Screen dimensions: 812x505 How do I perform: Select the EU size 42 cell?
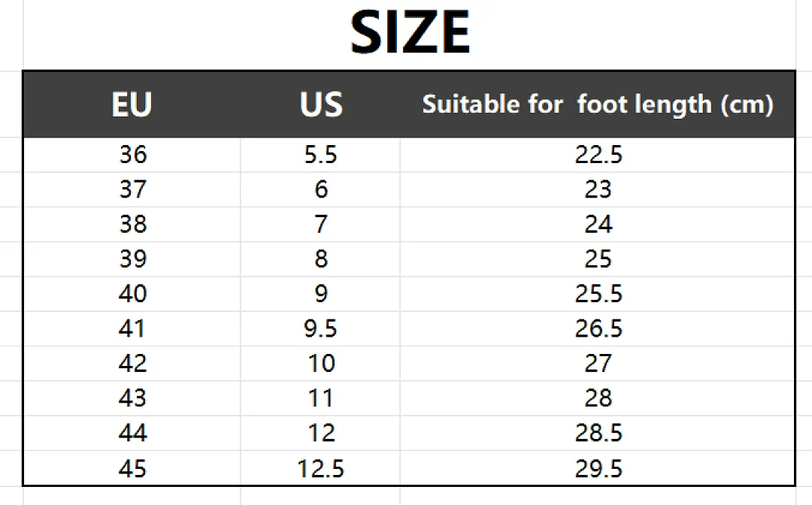point(132,363)
